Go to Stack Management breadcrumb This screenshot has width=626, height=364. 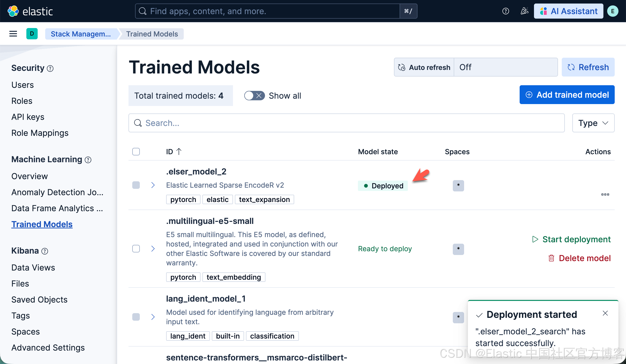pyautogui.click(x=81, y=34)
